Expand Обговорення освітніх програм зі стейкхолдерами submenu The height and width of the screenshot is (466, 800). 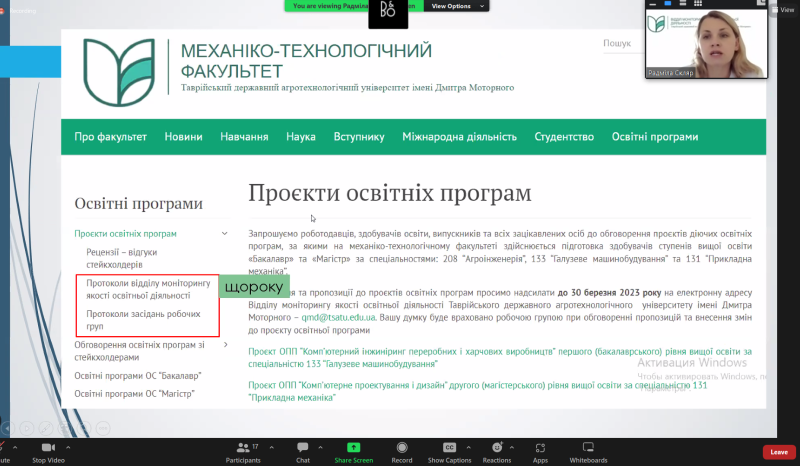click(226, 345)
